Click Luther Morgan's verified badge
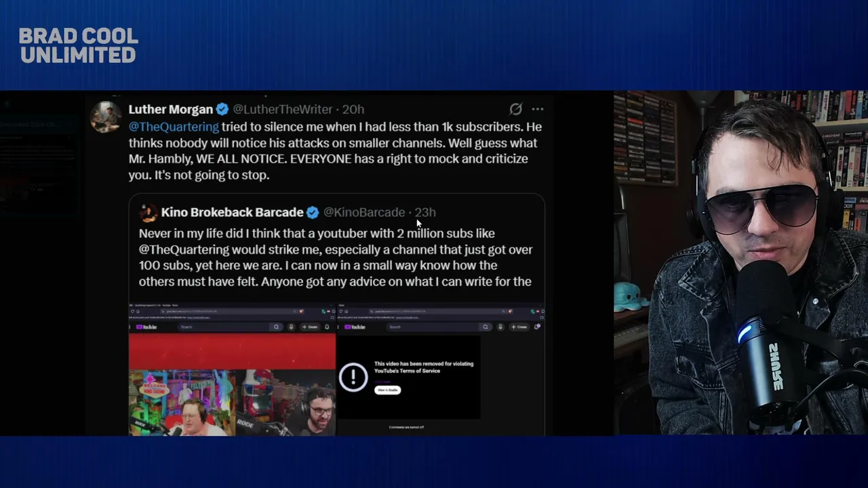This screenshot has height=488, width=868. coord(222,109)
